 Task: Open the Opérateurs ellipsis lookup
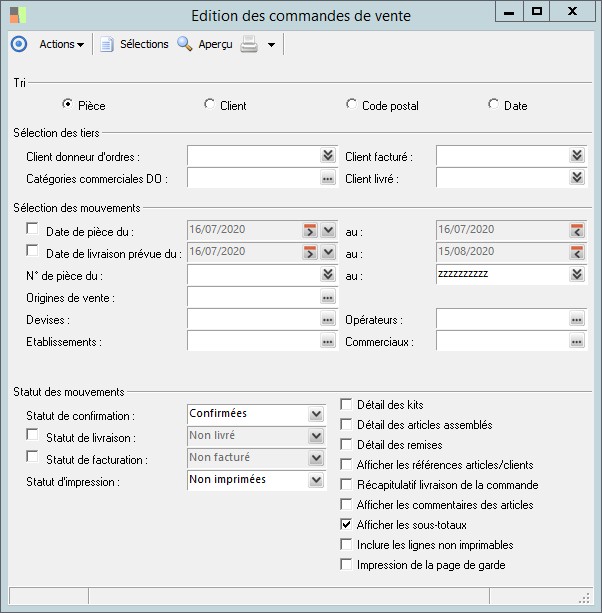coord(577,320)
